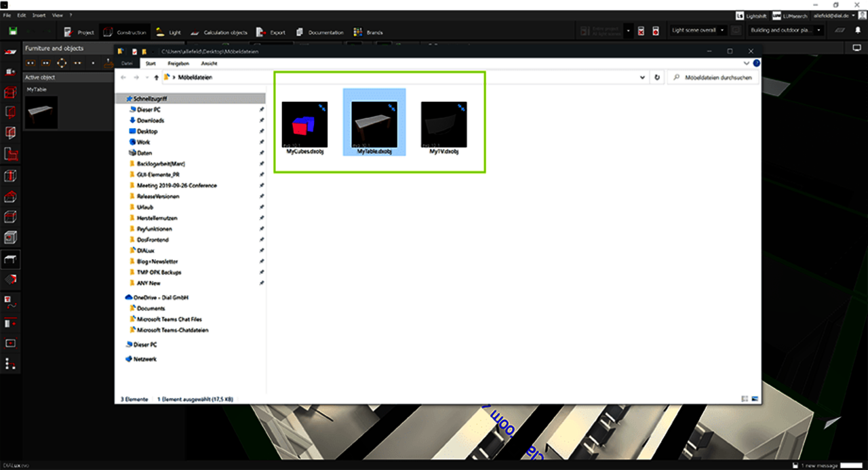868x470 pixels.
Task: Click the Export mode icon
Action: coord(261,32)
